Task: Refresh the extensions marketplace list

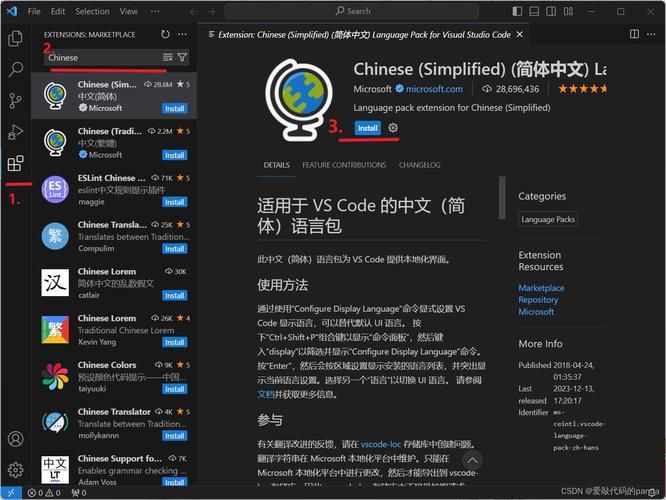Action: coord(165,34)
